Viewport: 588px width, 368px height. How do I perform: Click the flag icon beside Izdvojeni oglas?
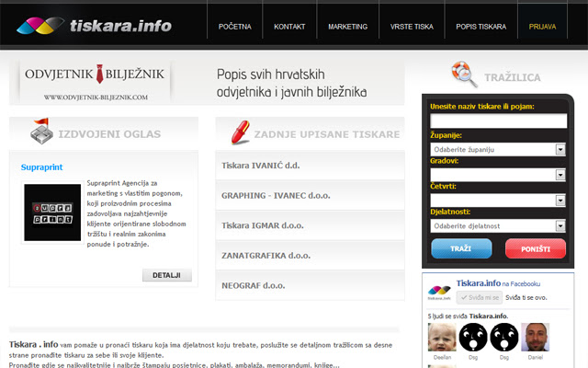tap(41, 131)
